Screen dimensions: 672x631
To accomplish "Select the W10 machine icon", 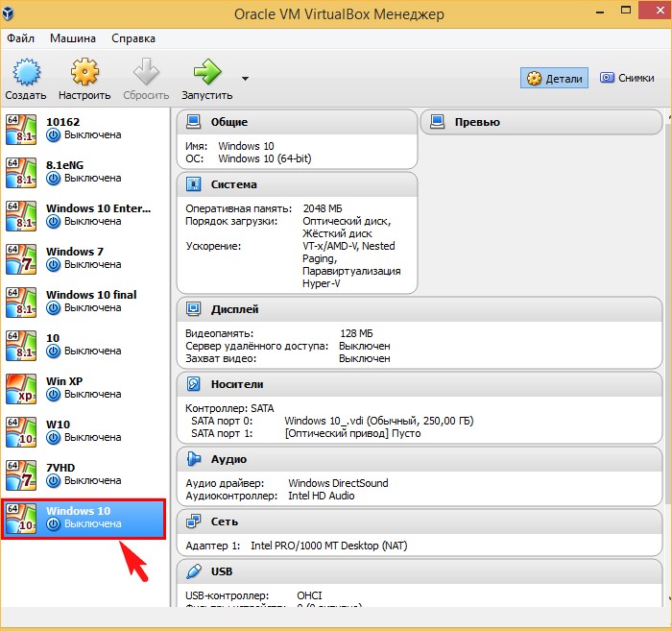I will [x=21, y=432].
